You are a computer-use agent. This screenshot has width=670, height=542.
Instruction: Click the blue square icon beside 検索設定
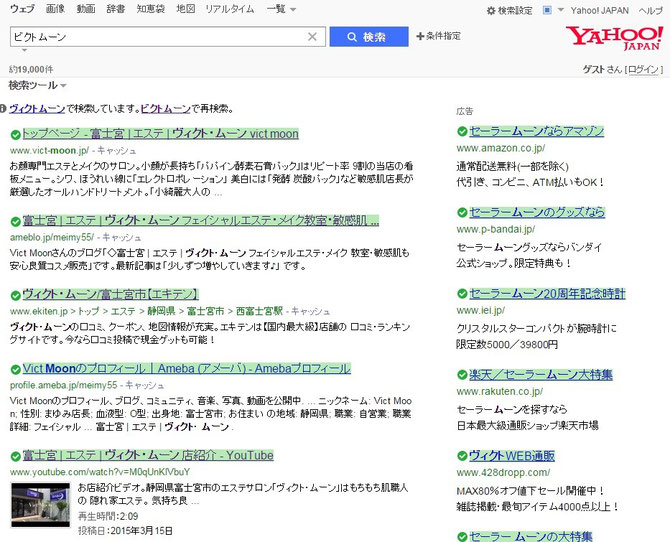click(x=547, y=10)
